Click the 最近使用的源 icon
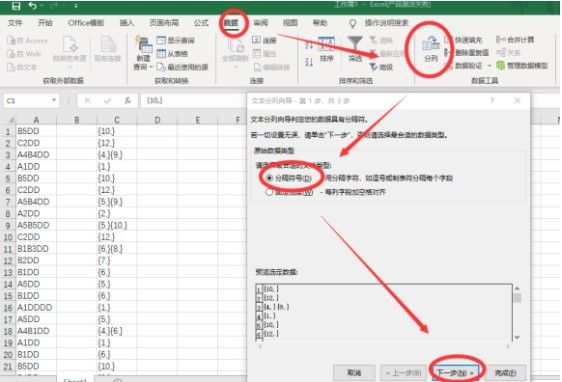The width and height of the screenshot is (562, 382). 161,67
